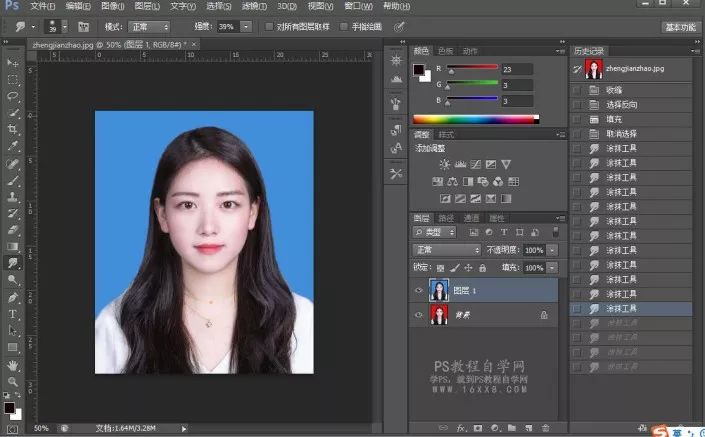Select the Lasso tool
The image size is (705, 437).
click(13, 96)
